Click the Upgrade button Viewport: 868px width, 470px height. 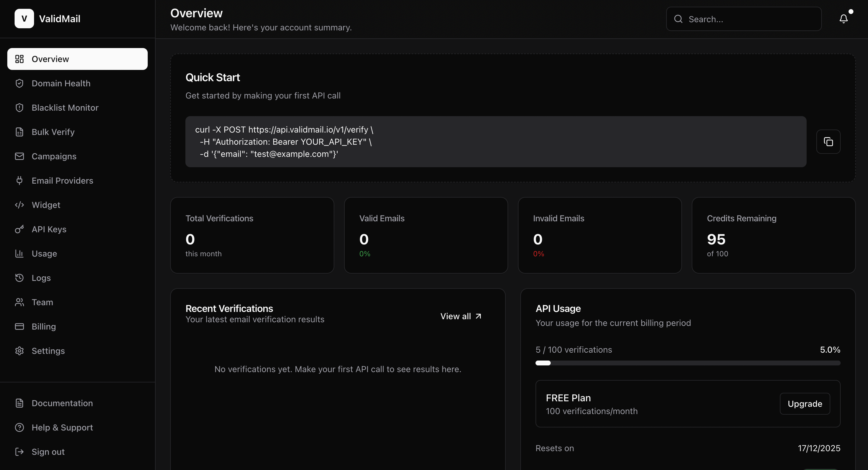pyautogui.click(x=805, y=404)
